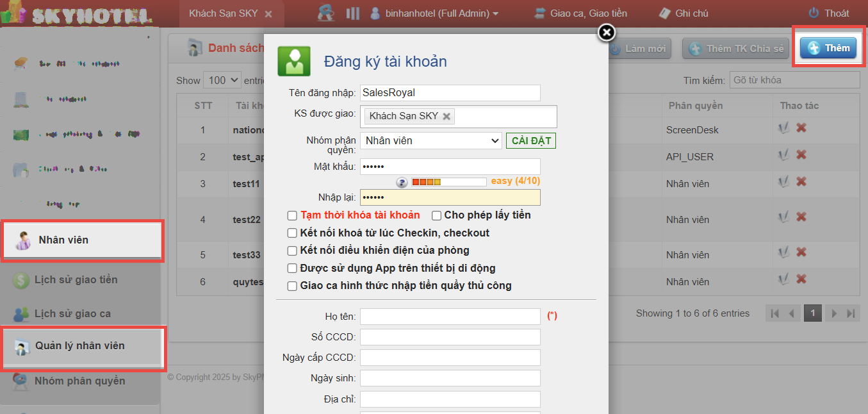Screen dimensions: 868x414
Task: Open the Nhóm phân quyền dropdown
Action: pyautogui.click(x=430, y=140)
